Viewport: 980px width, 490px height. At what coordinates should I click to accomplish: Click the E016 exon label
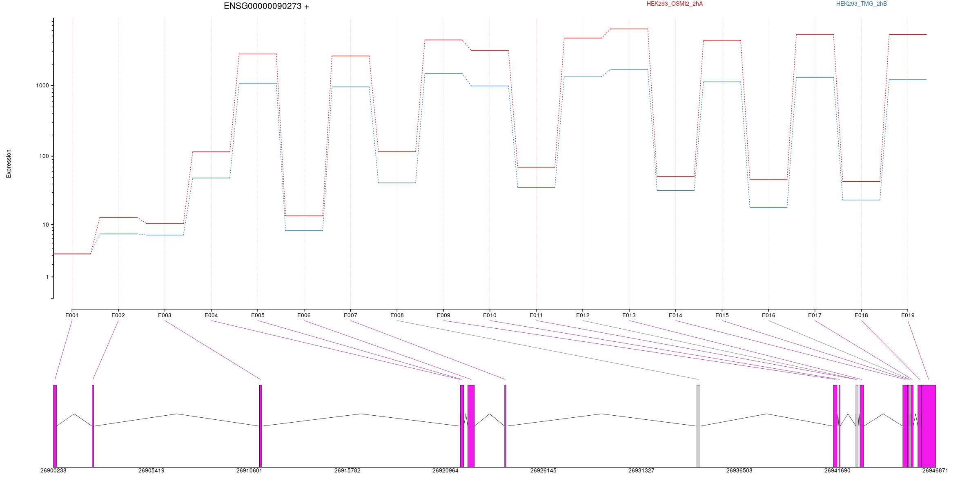(768, 315)
